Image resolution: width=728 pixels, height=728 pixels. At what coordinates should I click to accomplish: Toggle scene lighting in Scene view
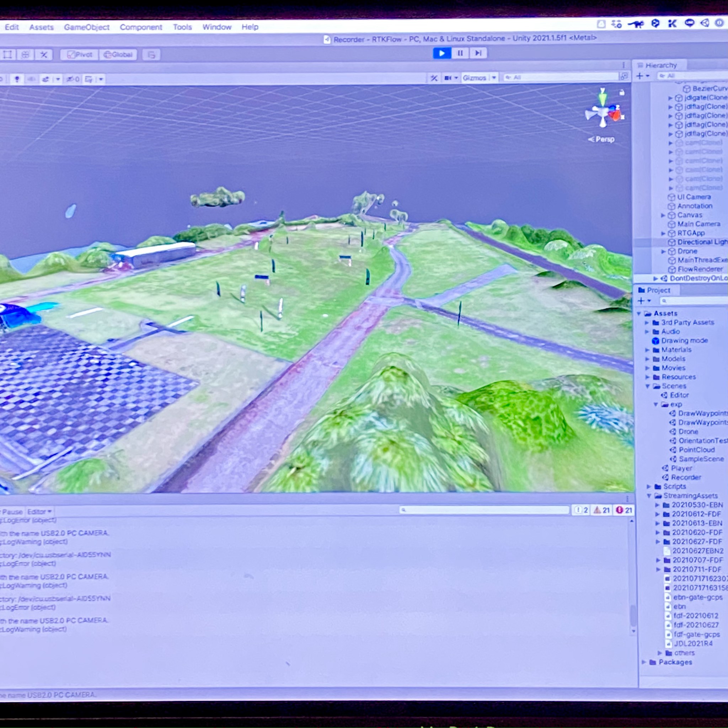tap(17, 79)
